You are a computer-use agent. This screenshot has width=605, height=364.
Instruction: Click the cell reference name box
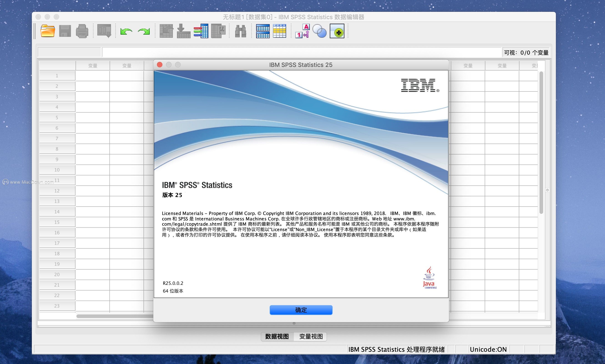[x=69, y=52]
